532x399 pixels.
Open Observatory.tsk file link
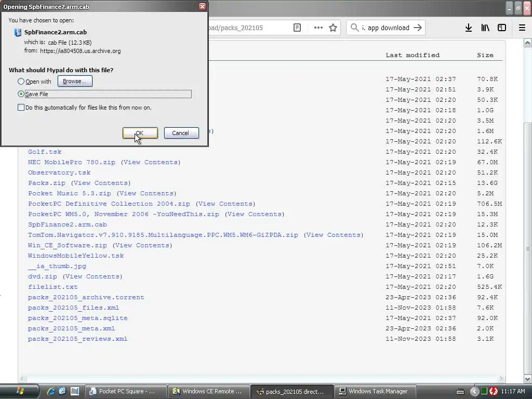pyautogui.click(x=59, y=172)
